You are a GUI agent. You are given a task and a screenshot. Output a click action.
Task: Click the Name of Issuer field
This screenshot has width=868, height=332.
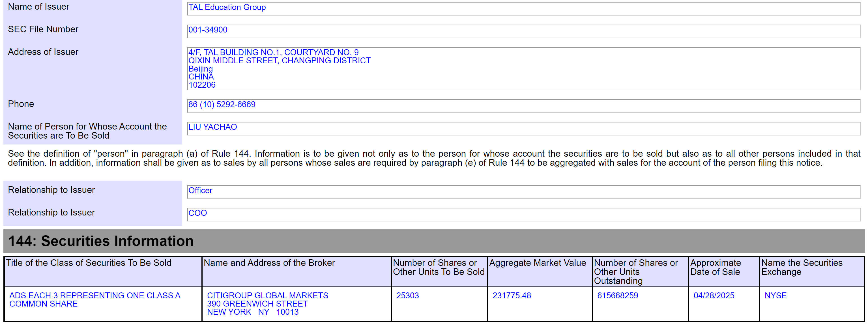pyautogui.click(x=523, y=8)
